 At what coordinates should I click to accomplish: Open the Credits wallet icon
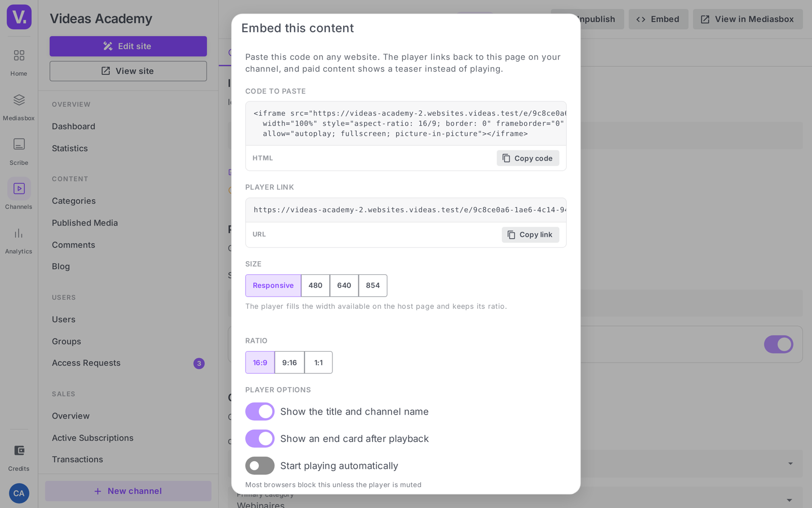[x=19, y=451]
